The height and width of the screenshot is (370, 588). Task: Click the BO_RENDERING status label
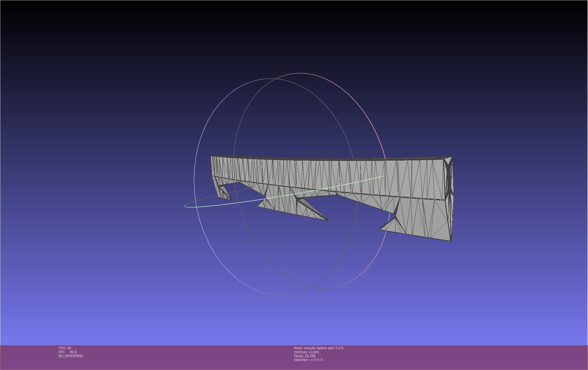(x=71, y=356)
